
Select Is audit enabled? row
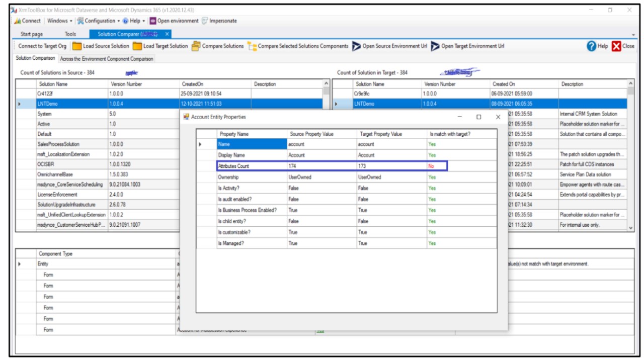(x=346, y=199)
